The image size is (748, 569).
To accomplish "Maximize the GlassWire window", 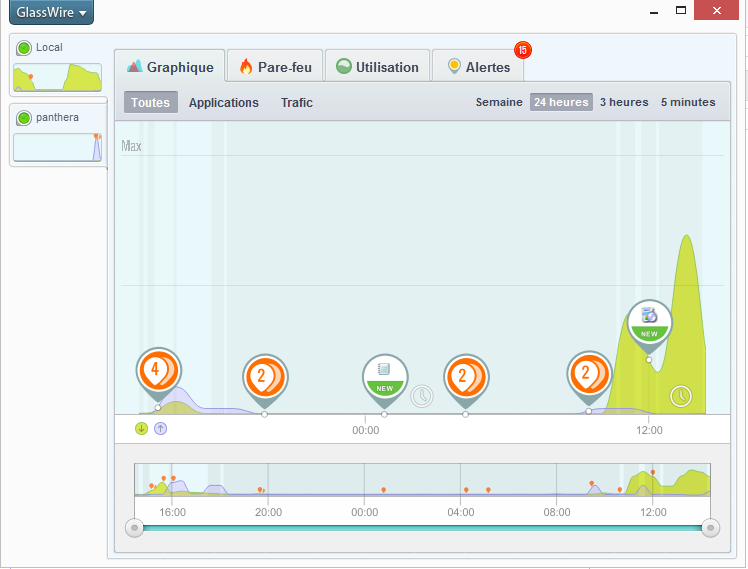I will pyautogui.click(x=681, y=10).
